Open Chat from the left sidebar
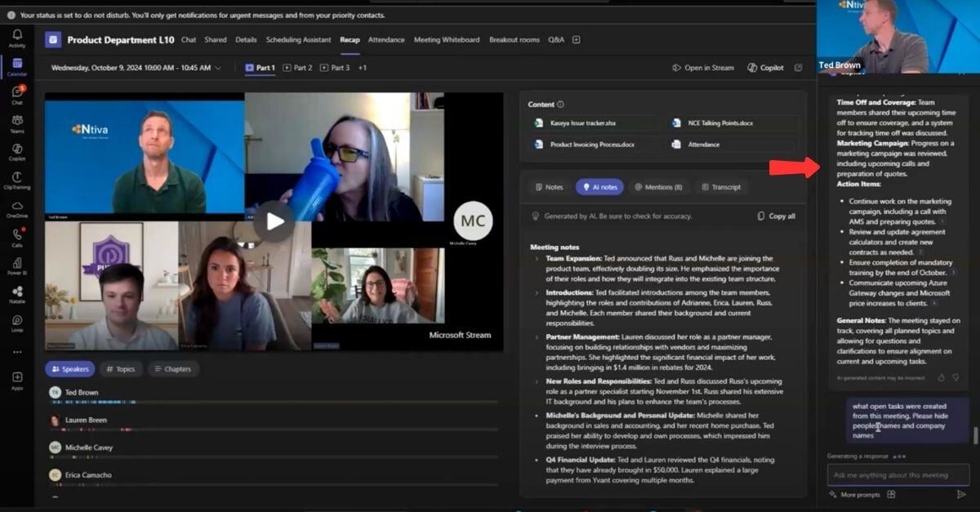The height and width of the screenshot is (512, 980). click(17, 95)
